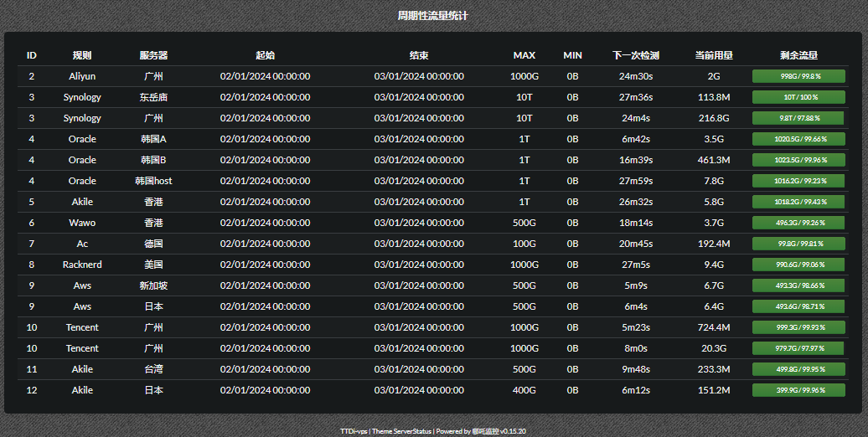Click the 哪吒监控 link in the footer
This screenshot has width=868, height=437.
coord(485,431)
